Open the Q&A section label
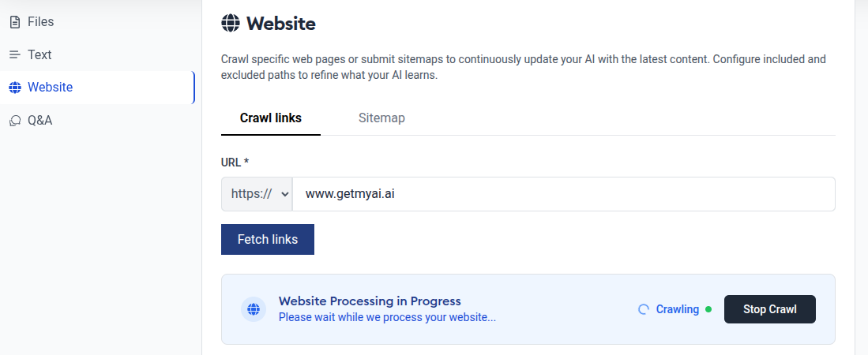The image size is (868, 355). [39, 121]
